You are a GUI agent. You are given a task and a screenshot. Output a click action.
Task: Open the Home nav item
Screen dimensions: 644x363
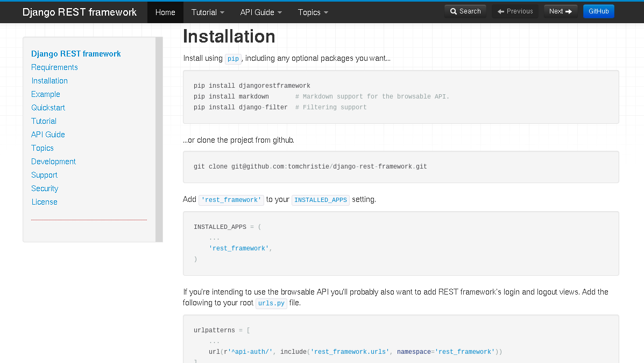point(165,12)
